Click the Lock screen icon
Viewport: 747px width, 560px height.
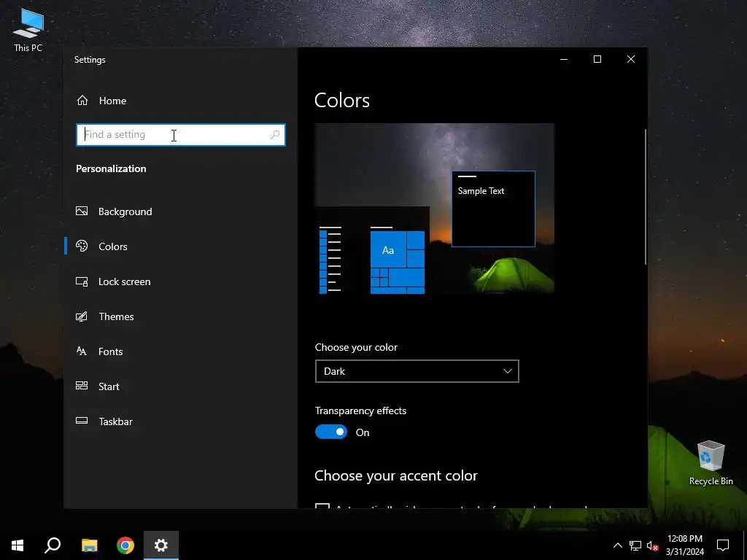click(82, 281)
